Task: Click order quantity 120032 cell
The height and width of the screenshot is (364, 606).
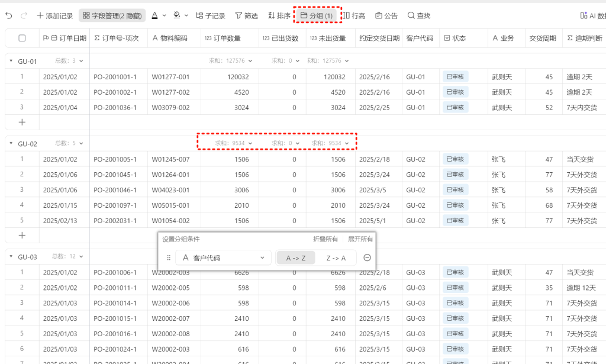Action: point(230,76)
